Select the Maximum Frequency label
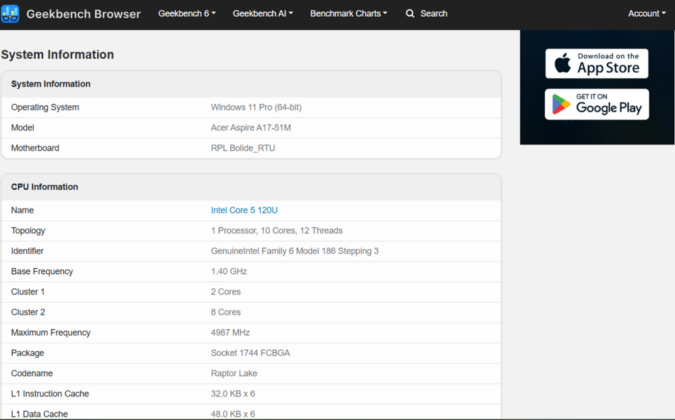This screenshot has height=420, width=675. coord(51,333)
